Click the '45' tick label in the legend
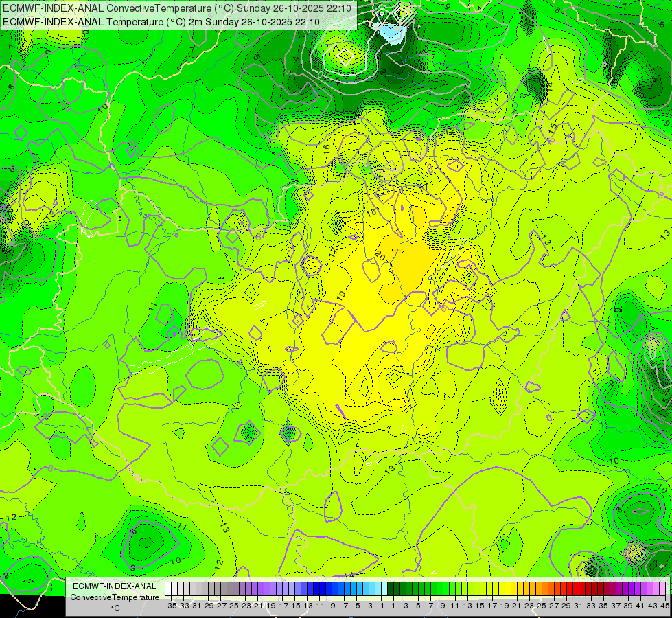 pos(664,606)
